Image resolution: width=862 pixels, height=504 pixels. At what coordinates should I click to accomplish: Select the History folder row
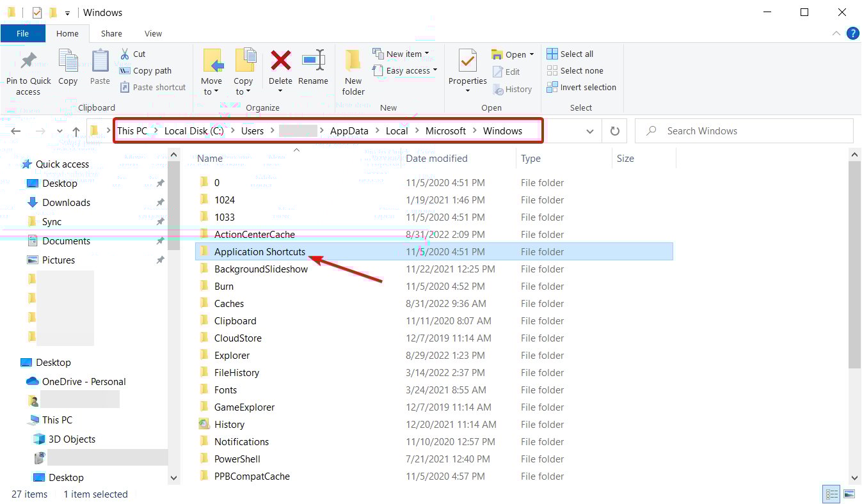(434, 424)
